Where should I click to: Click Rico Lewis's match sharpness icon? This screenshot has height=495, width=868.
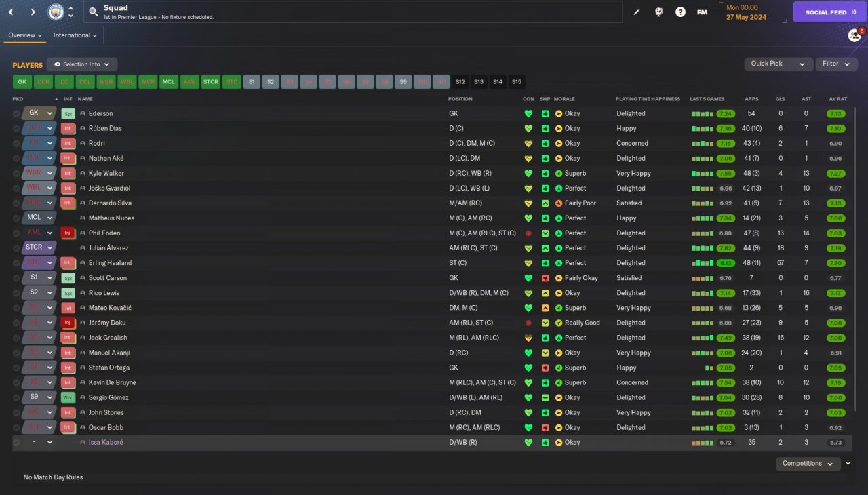tap(545, 293)
